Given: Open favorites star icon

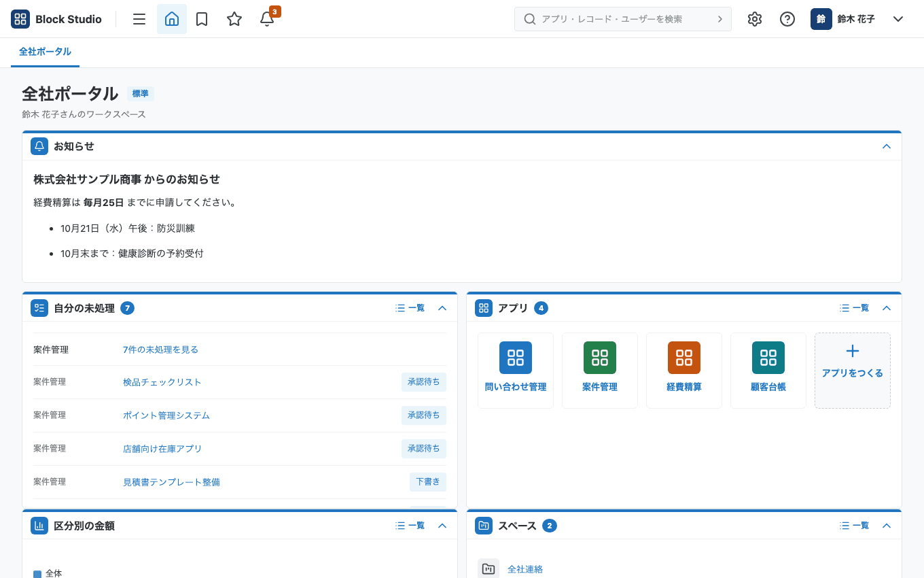Looking at the screenshot, I should pyautogui.click(x=234, y=19).
